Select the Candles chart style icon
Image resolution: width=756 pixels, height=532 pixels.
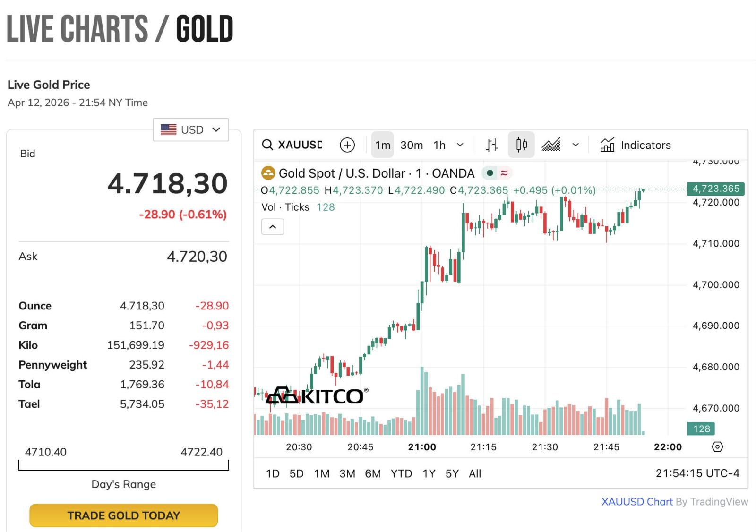point(521,145)
